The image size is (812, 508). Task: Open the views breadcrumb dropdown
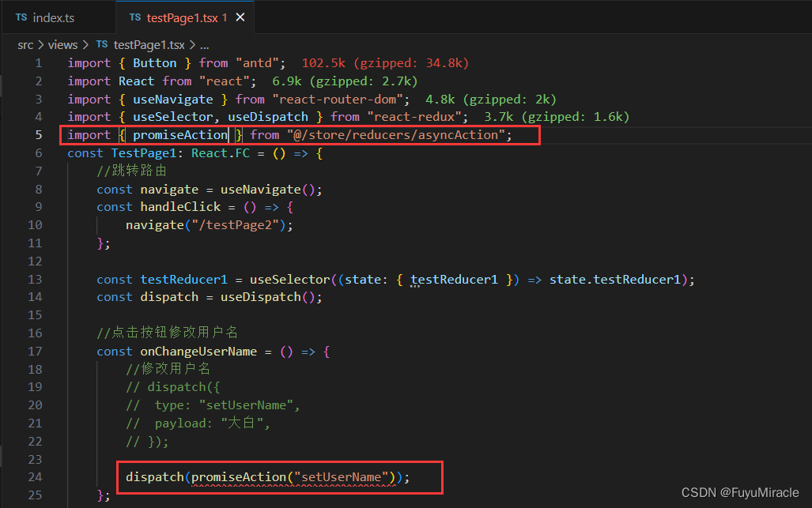(62, 44)
